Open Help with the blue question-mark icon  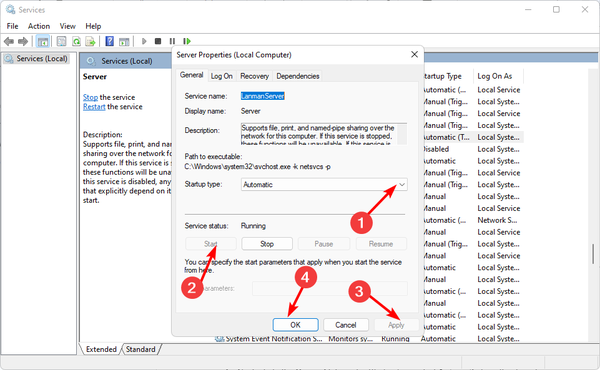(109, 41)
